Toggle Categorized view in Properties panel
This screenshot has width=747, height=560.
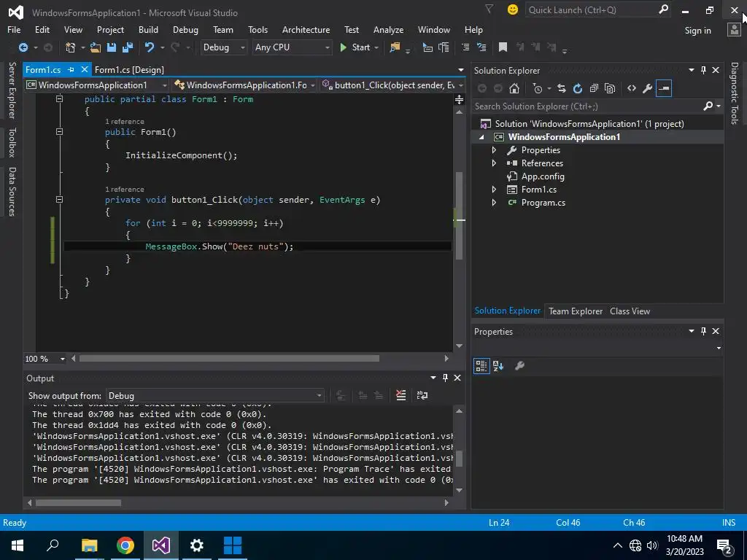(481, 366)
